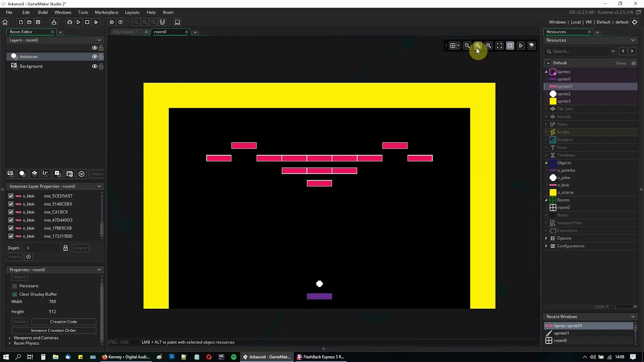The image size is (644, 362).
Task: Open the Build menu
Action: pos(43,12)
